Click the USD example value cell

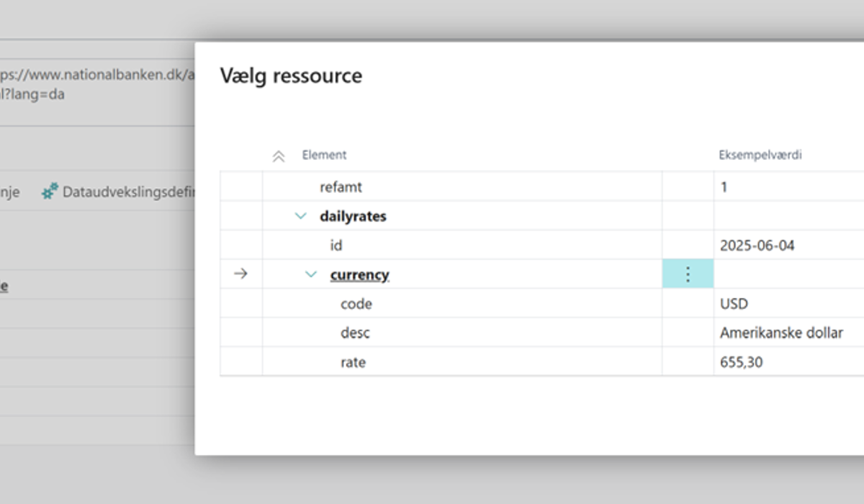(788, 304)
